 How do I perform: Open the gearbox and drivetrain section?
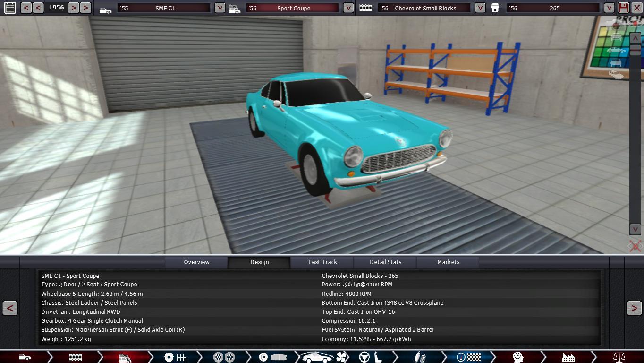point(175,357)
